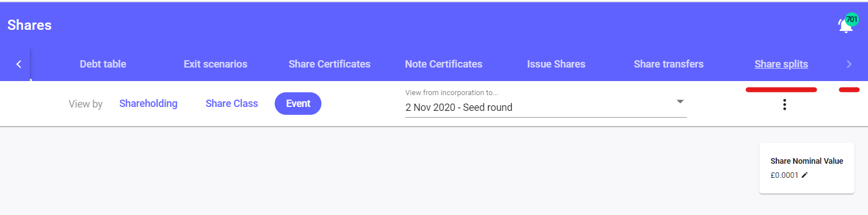
Task: Click the £0.0001 nominal value text
Action: (785, 175)
